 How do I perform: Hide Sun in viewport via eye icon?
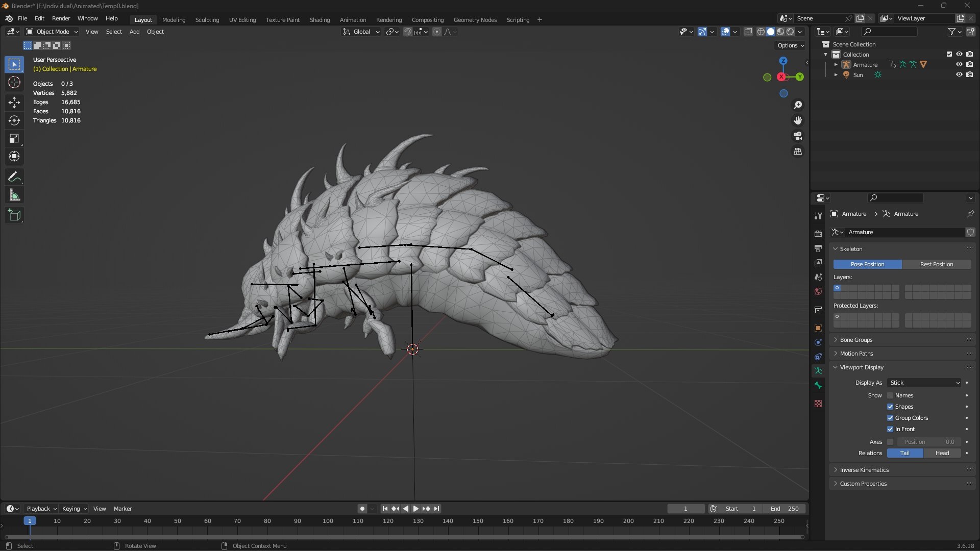tap(959, 74)
